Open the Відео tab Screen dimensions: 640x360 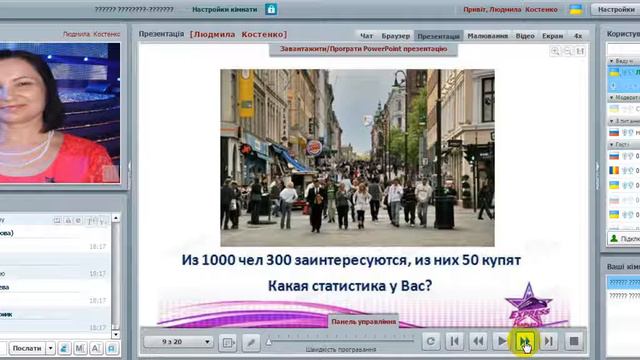[x=525, y=36]
